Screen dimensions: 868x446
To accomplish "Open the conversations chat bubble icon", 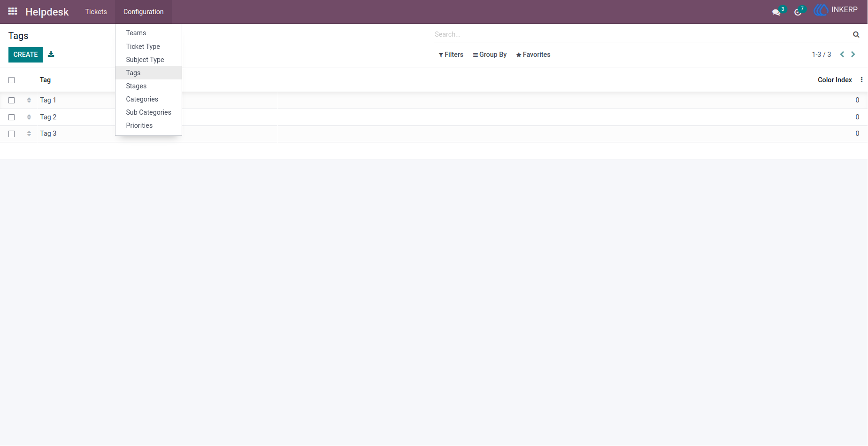I will 776,12.
